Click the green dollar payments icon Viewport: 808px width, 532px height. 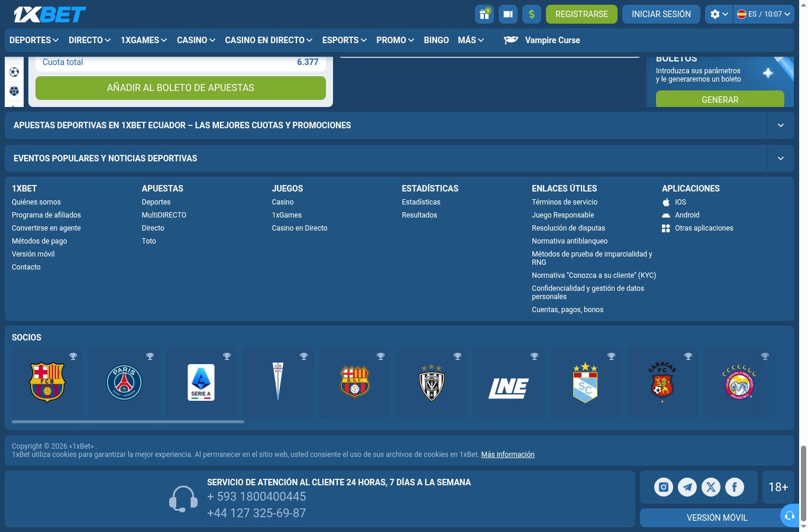tap(532, 14)
